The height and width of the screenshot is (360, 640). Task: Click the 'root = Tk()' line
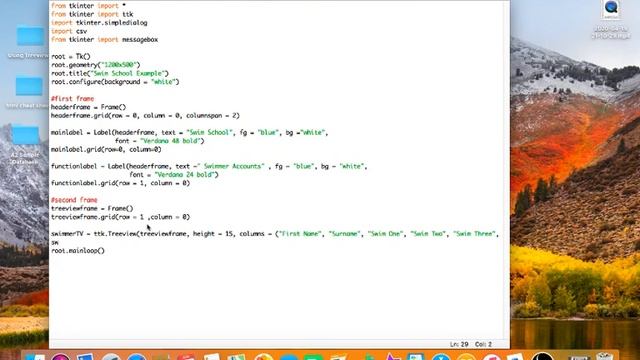(x=71, y=56)
